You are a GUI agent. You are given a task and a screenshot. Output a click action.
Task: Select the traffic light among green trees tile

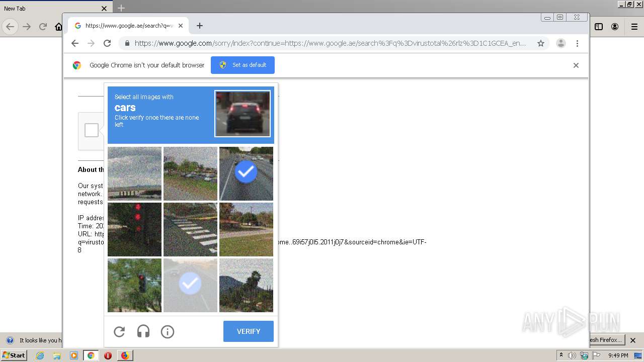134,285
